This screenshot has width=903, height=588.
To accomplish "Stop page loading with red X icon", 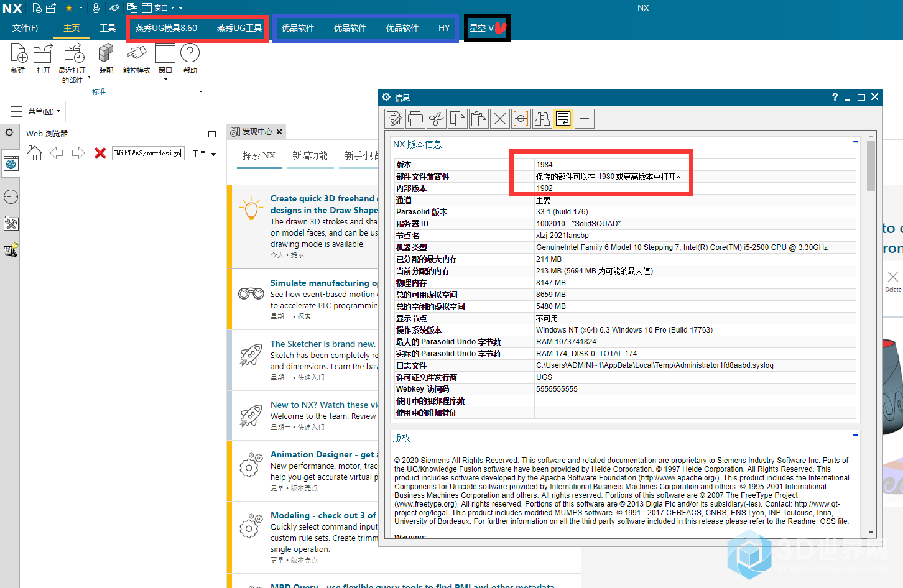I will (100, 153).
